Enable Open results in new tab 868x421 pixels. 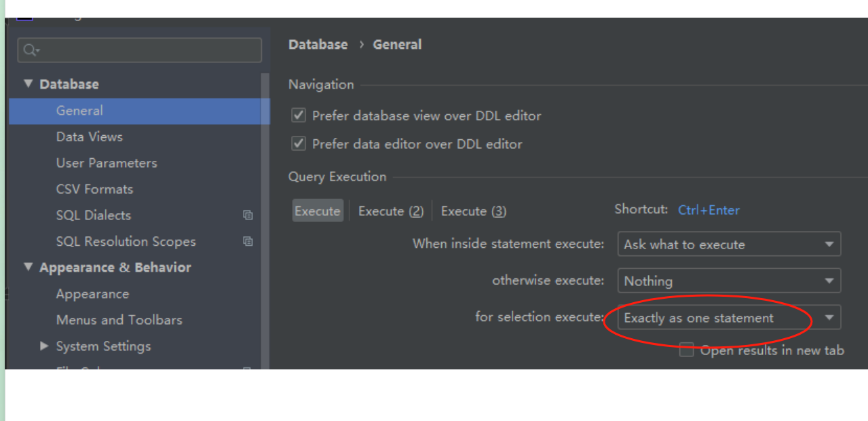[x=687, y=350]
